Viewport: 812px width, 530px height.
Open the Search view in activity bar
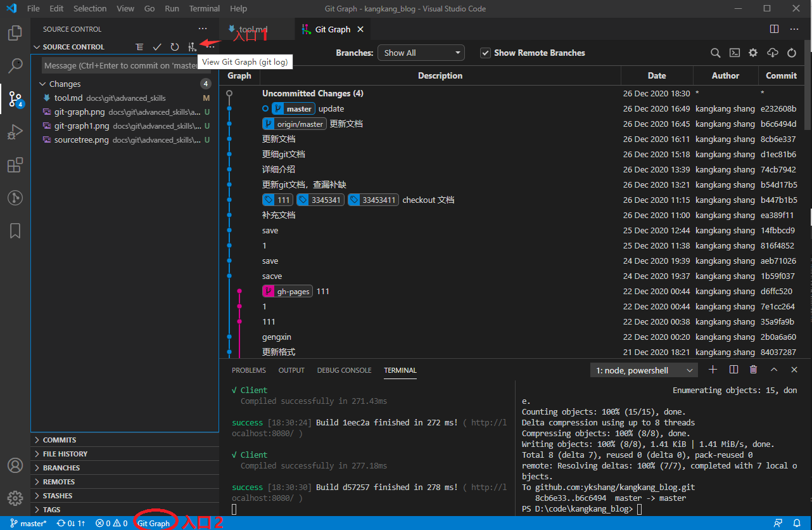(x=15, y=65)
